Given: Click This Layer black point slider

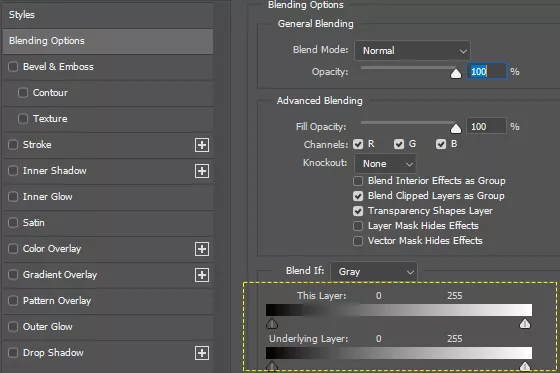Looking at the screenshot, I should [x=272, y=324].
